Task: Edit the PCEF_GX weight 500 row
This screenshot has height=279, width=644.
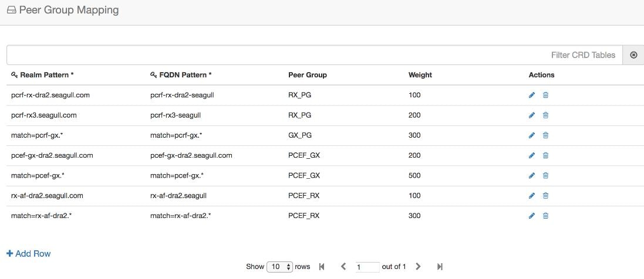Action: click(532, 176)
